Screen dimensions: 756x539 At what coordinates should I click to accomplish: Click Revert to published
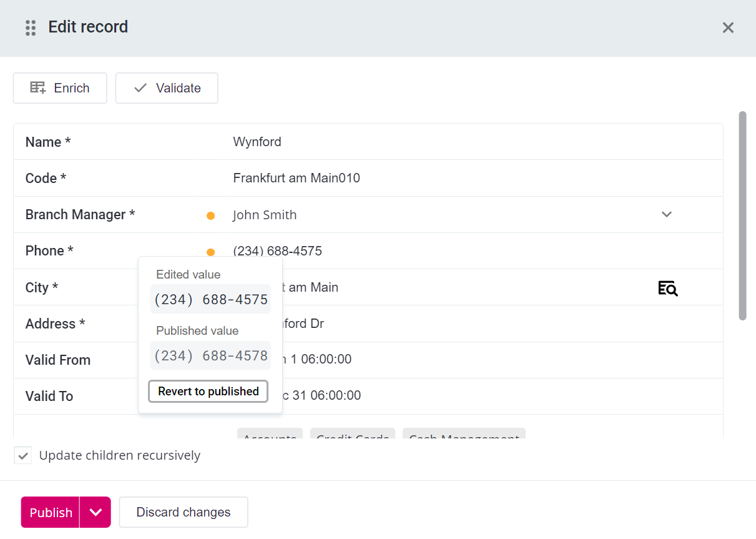[x=208, y=391]
